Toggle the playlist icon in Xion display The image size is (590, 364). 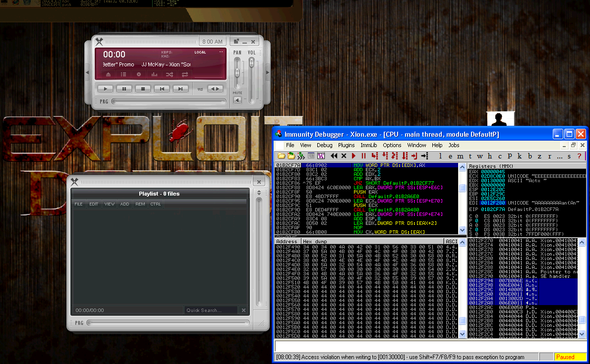click(123, 74)
